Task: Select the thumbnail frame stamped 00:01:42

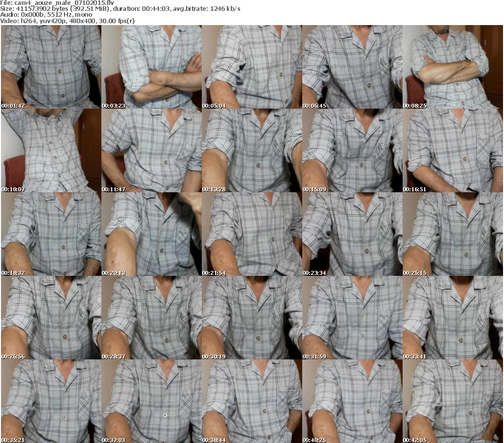Action: pyautogui.click(x=51, y=67)
